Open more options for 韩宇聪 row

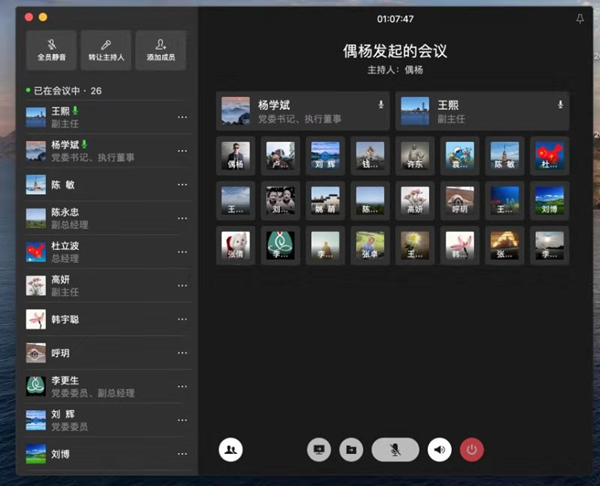183,319
